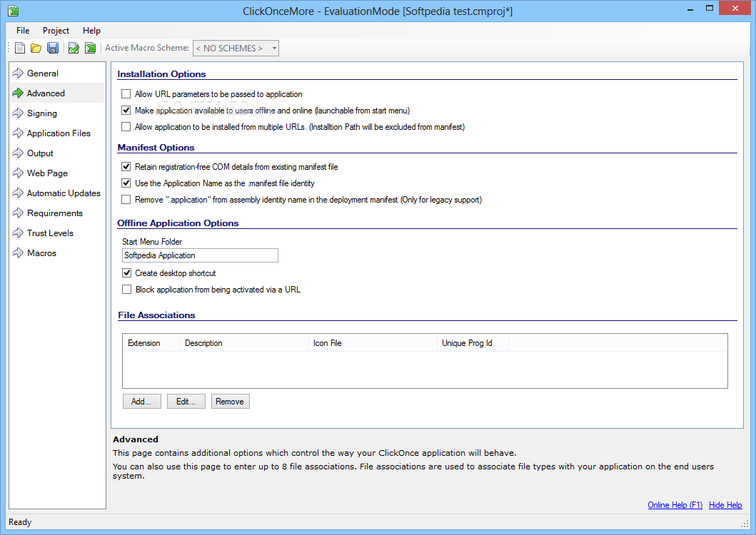Click the arrow icon beside Trust Levels
The width and height of the screenshot is (756, 535).
pyautogui.click(x=18, y=233)
